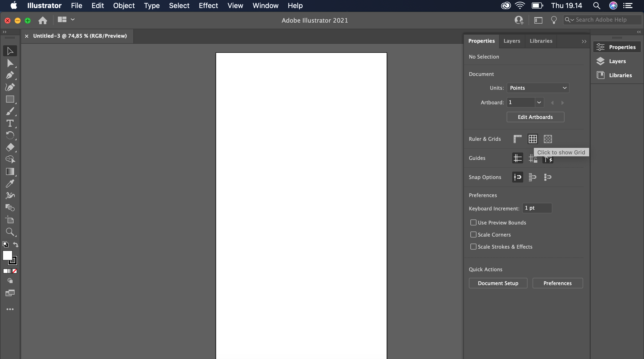
Task: Toggle Show Grid icon
Action: 533,139
